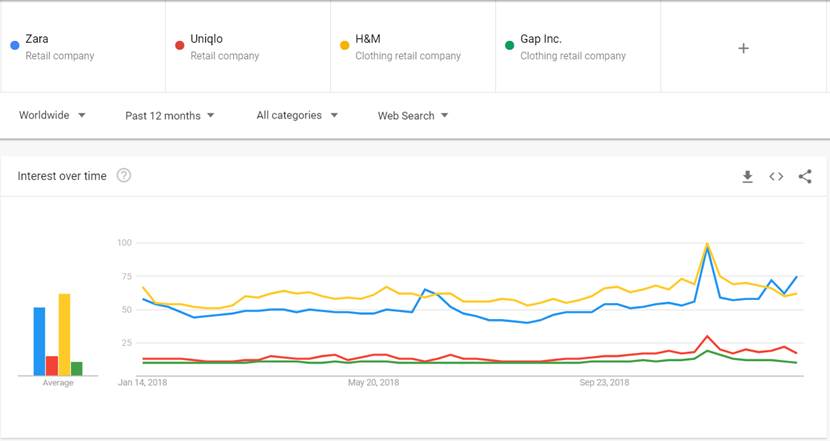This screenshot has height=441, width=830.
Task: Select the Uniqlo search term
Action: [206, 39]
